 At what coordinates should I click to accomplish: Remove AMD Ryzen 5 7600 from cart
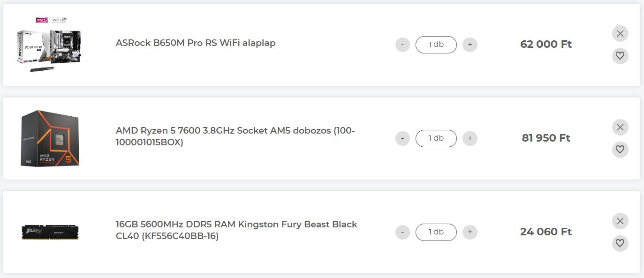point(620,128)
